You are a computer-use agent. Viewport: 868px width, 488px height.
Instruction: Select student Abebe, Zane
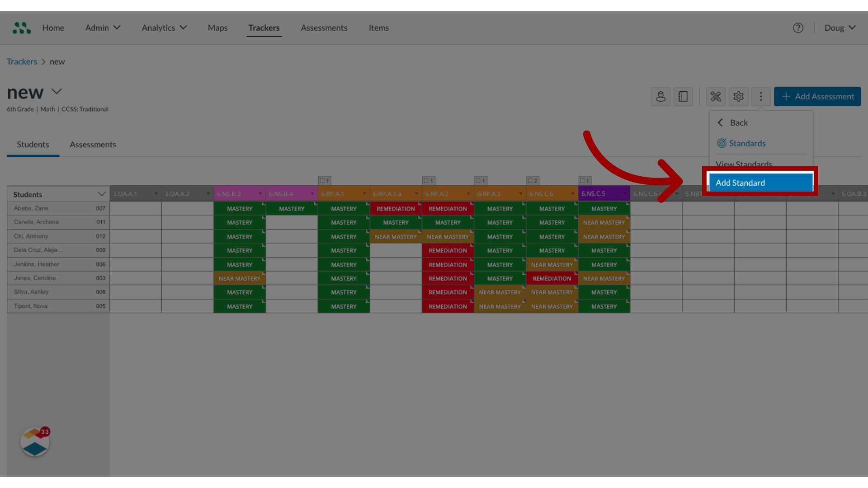[x=31, y=208]
